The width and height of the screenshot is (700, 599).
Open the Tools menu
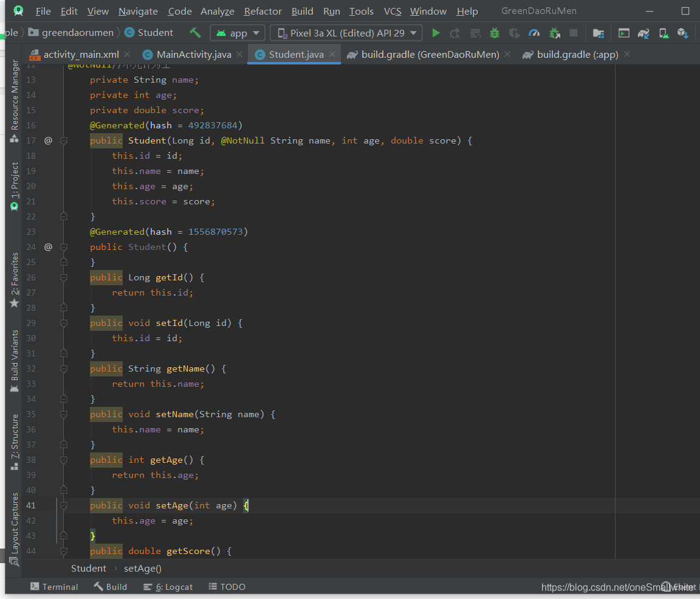(361, 11)
